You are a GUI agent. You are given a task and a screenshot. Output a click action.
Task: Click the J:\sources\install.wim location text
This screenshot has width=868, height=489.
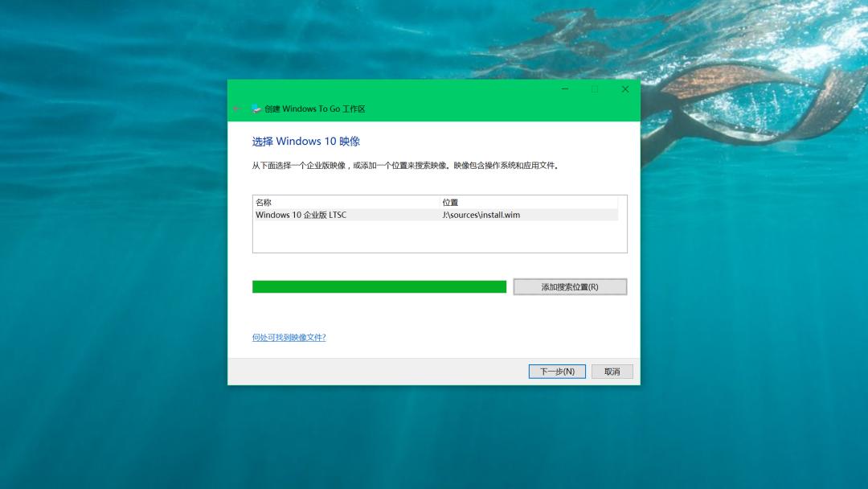481,215
